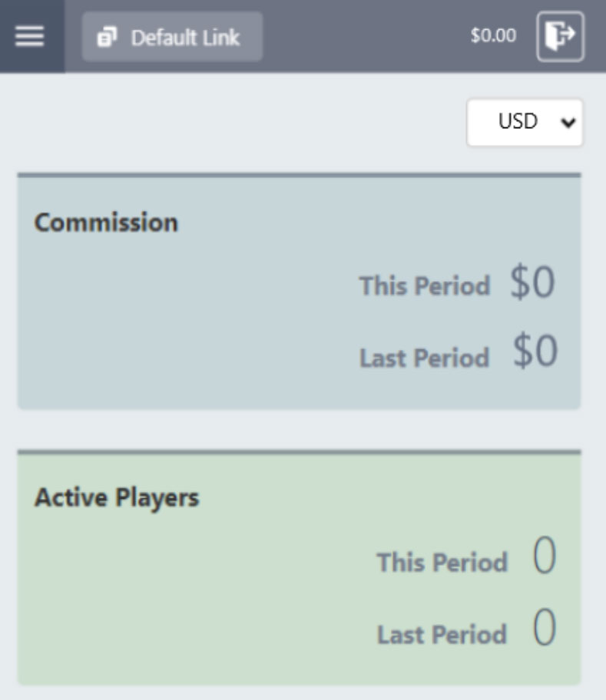The image size is (606, 700).
Task: Click Commission This Period label
Action: [424, 286]
